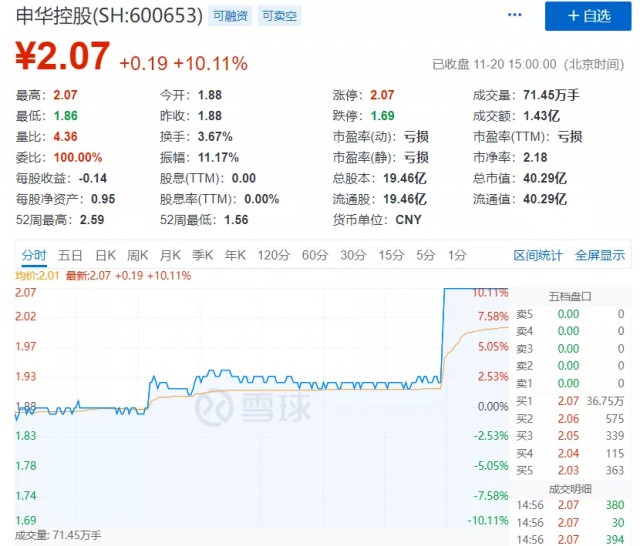Click the 52周最低 value 1.56
The image size is (640, 546).
(236, 220)
